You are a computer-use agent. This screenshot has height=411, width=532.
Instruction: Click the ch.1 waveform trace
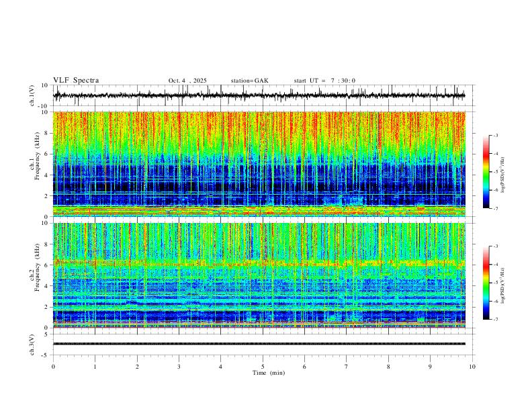point(259,95)
